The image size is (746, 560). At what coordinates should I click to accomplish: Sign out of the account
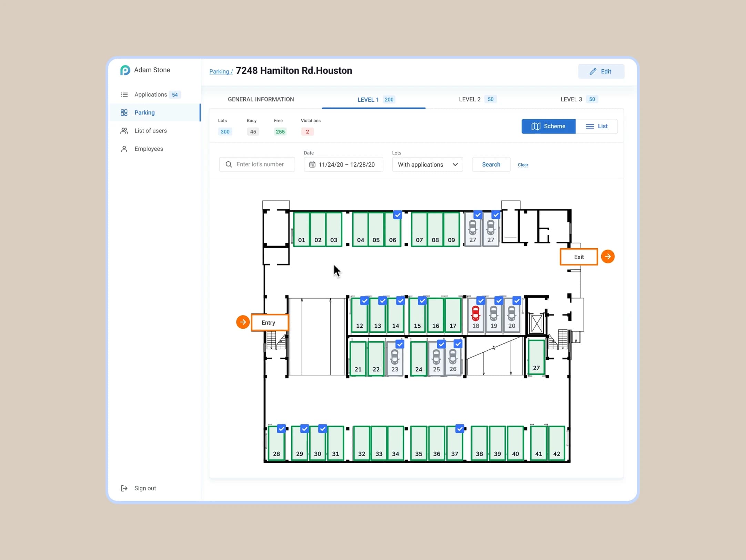coord(139,488)
